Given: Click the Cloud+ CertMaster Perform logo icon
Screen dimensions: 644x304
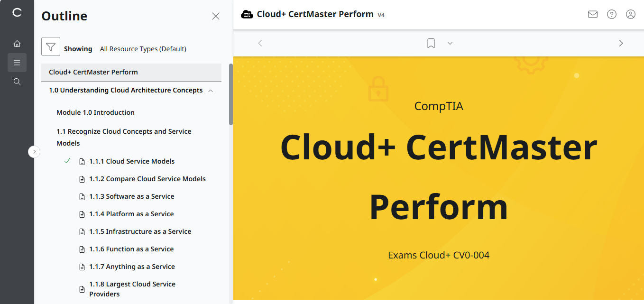Looking at the screenshot, I should click(247, 14).
